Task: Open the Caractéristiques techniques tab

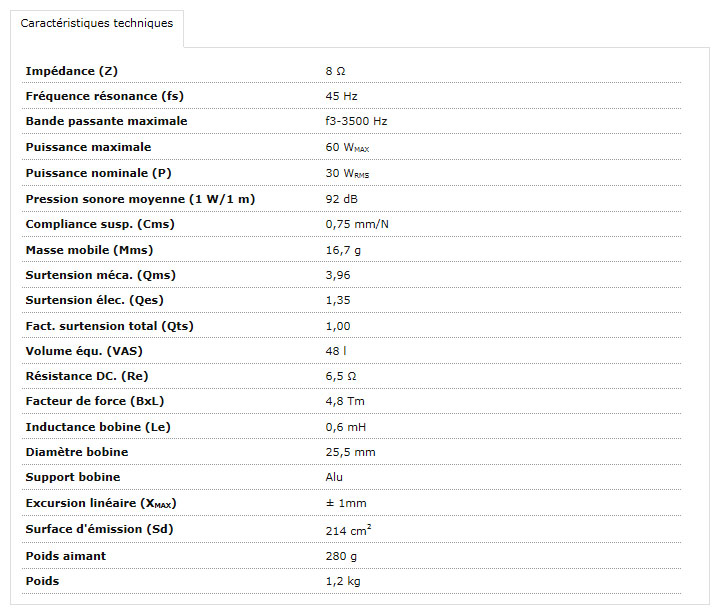Action: point(97,23)
